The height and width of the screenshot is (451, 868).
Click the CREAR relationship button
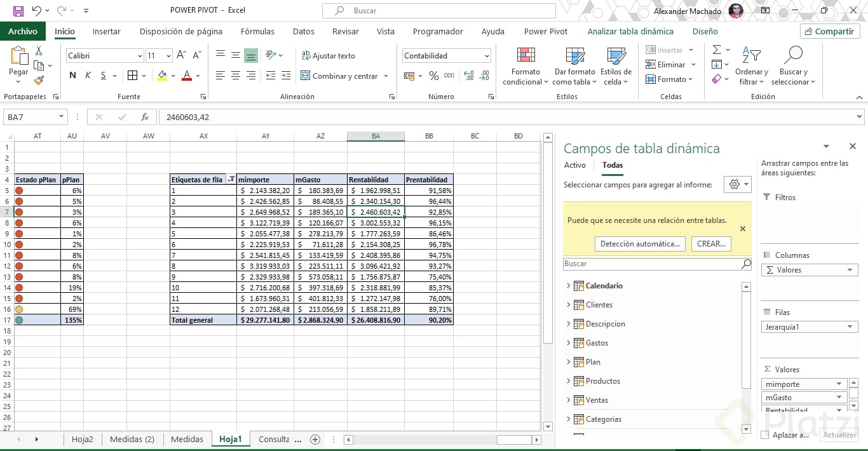pyautogui.click(x=711, y=244)
